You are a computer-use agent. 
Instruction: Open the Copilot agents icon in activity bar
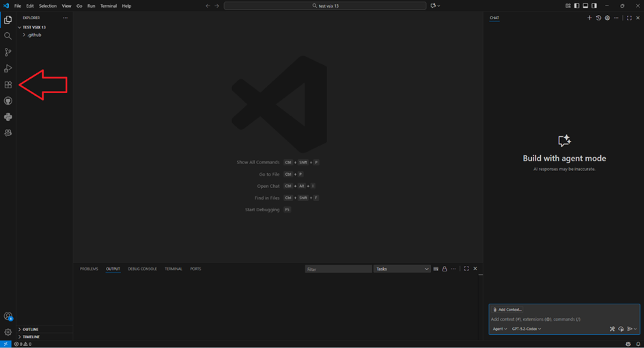(x=8, y=133)
